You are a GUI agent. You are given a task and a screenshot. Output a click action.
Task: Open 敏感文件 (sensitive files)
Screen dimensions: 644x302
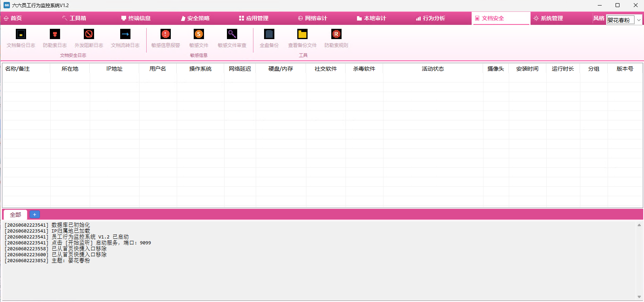click(199, 38)
